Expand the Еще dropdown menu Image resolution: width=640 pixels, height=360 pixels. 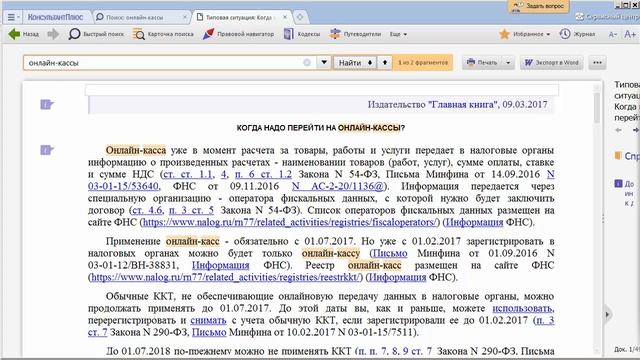click(x=398, y=34)
